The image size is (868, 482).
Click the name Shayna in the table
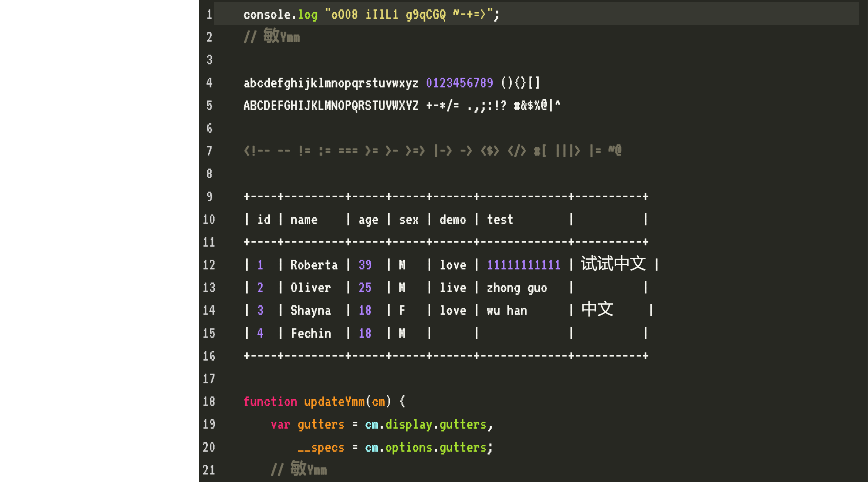pyautogui.click(x=311, y=311)
